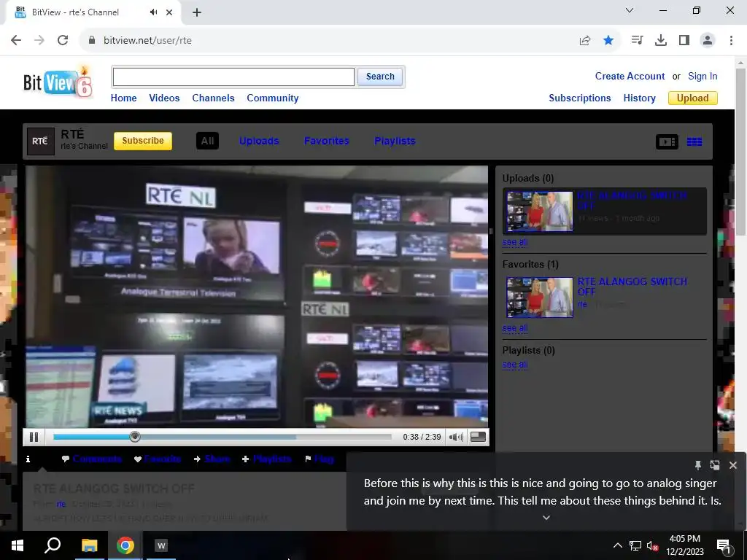Focus the BitView search input field
This screenshot has width=747, height=560.
coord(233,77)
